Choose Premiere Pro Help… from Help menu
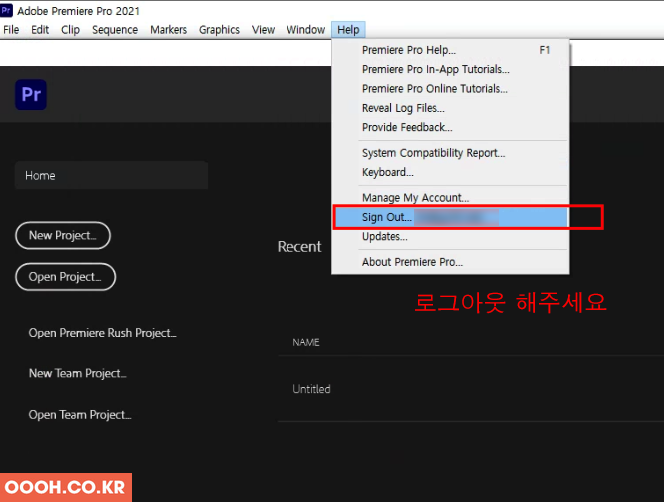Viewport: 664px width, 502px height. 450,50
